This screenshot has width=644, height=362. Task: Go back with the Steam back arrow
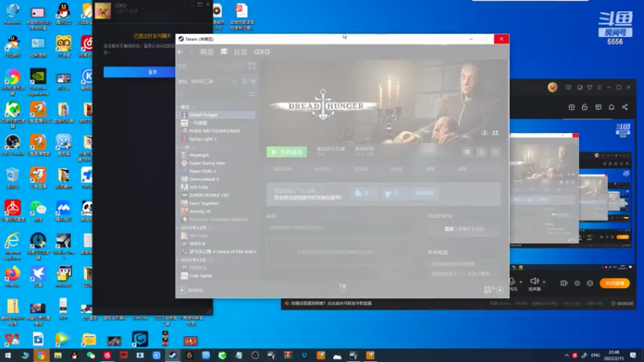(x=180, y=52)
